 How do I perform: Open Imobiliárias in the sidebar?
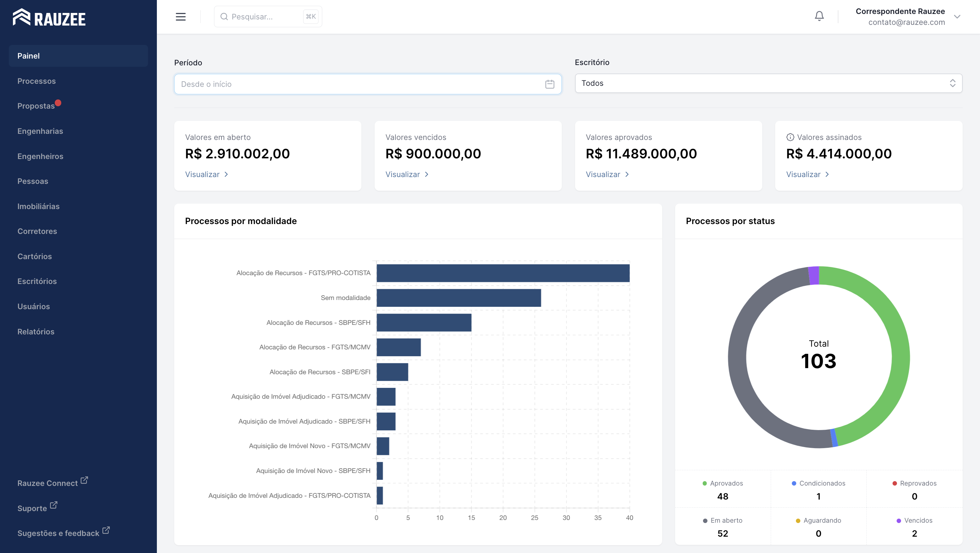point(38,206)
